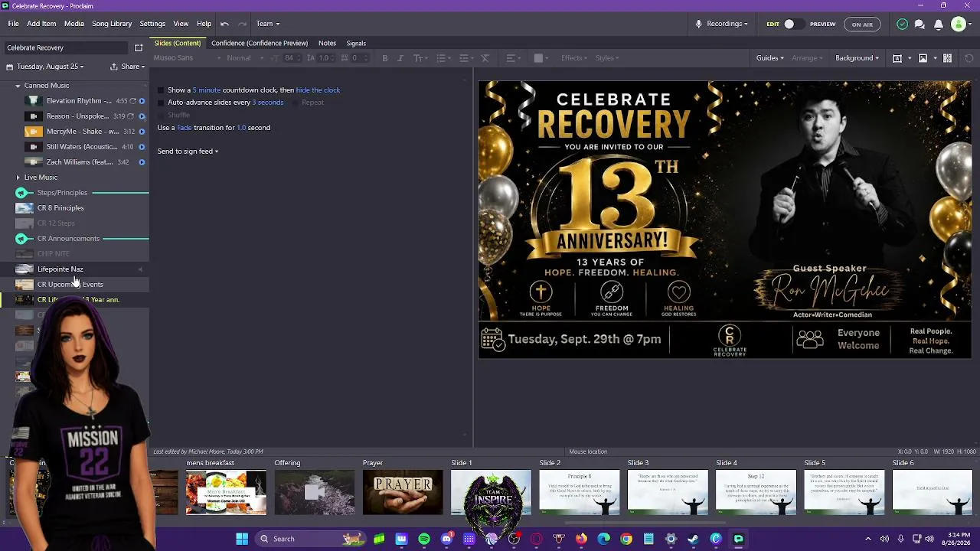Expand the Live Music group
Image resolution: width=980 pixels, height=551 pixels.
click(18, 178)
